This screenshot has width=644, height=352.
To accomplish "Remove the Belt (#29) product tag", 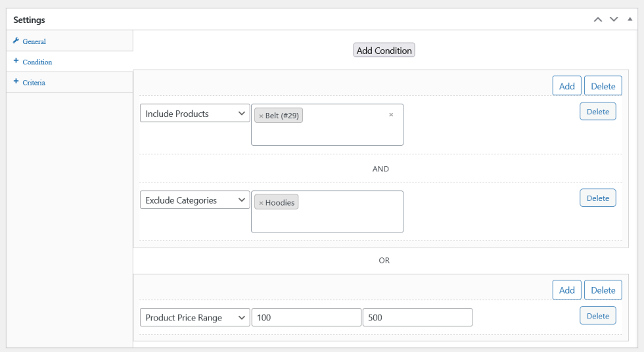I will 261,116.
